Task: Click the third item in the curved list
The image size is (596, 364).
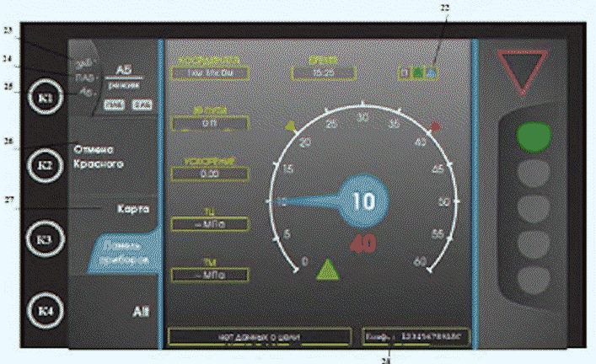Action: [88, 92]
